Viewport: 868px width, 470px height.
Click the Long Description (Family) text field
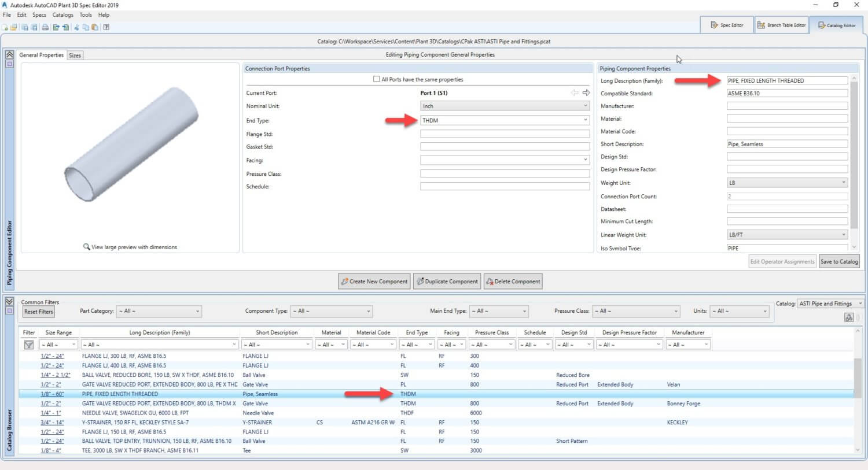click(786, 81)
